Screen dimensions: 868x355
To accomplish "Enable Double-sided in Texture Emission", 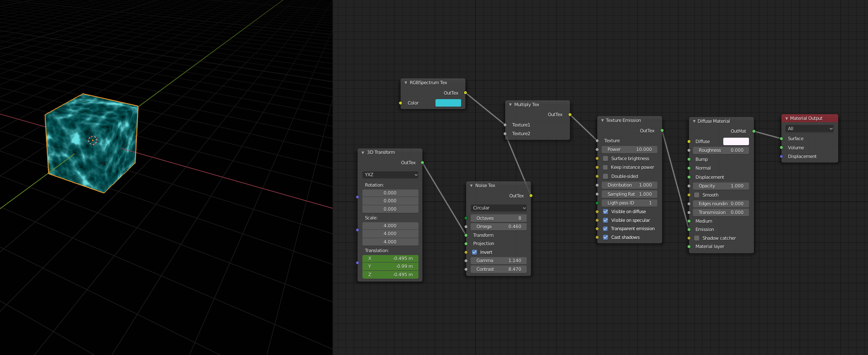I will pyautogui.click(x=605, y=176).
